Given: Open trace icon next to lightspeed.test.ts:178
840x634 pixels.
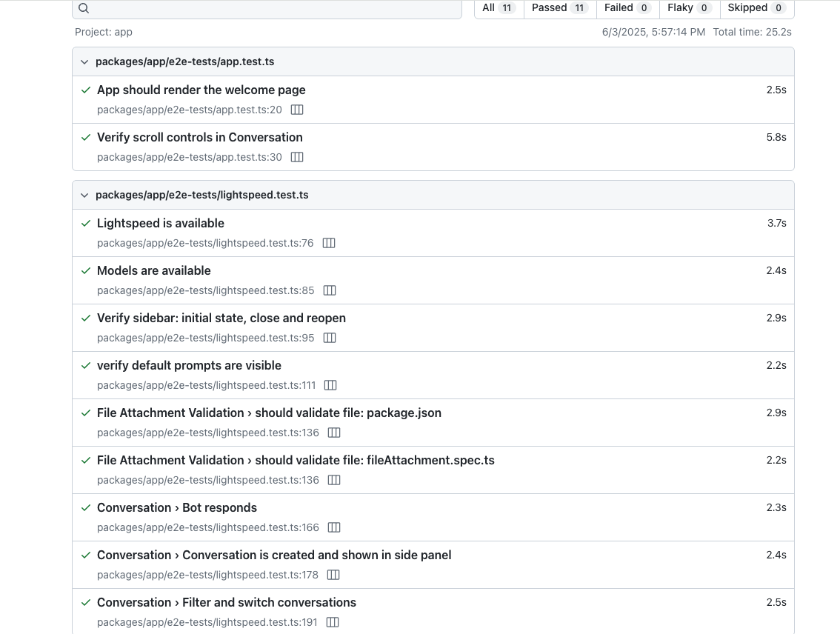Looking at the screenshot, I should 333,575.
